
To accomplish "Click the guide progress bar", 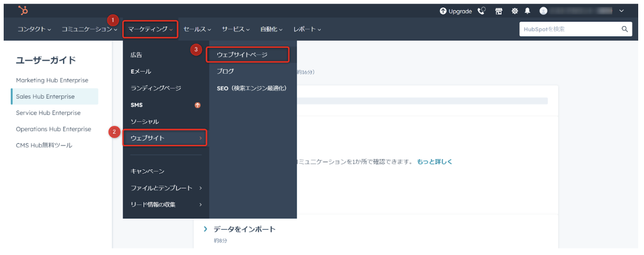I will [x=422, y=101].
